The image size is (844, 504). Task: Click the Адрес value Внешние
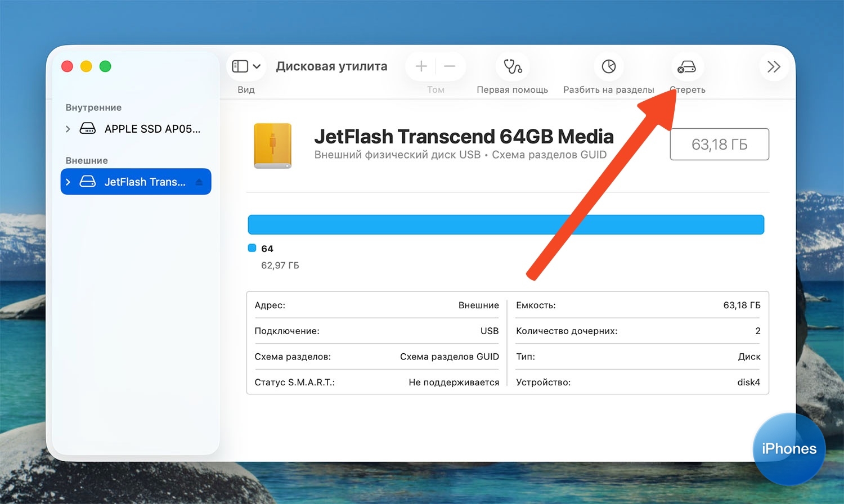[479, 305]
